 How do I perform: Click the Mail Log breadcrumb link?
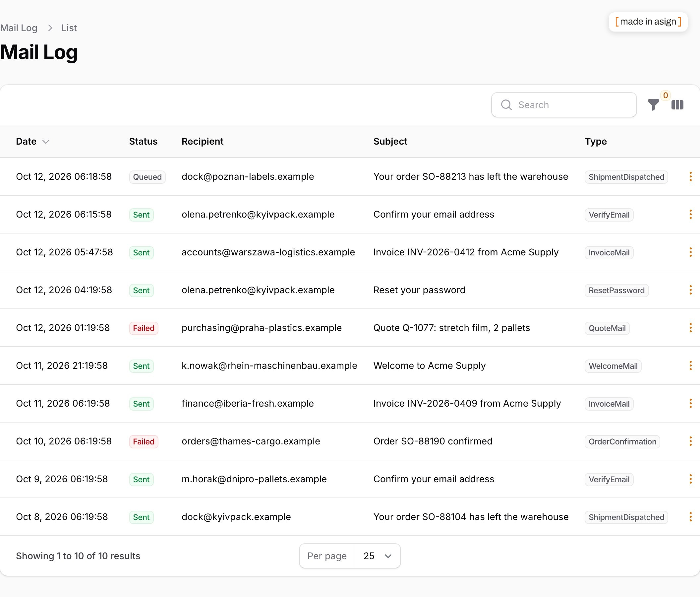coord(19,28)
